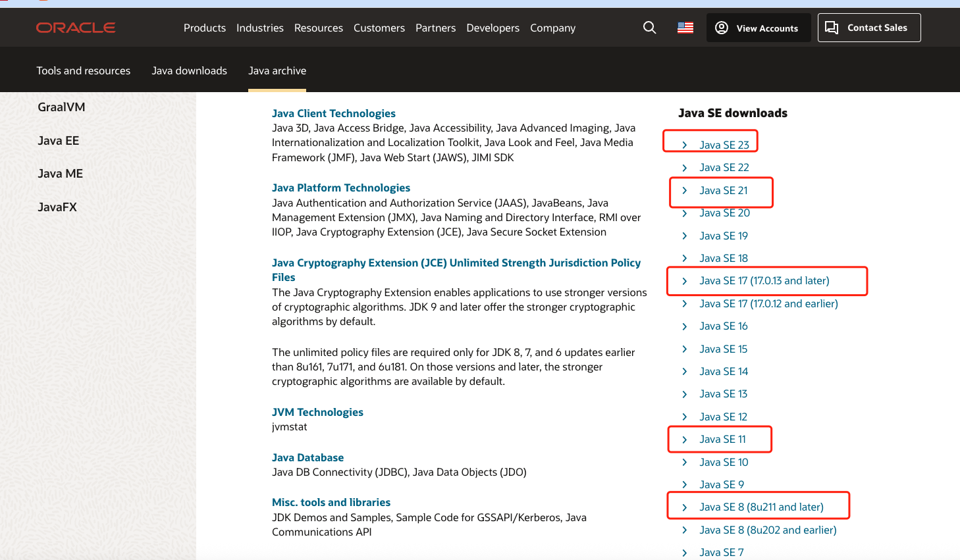
Task: Open the Java SE 9 link
Action: click(x=722, y=484)
